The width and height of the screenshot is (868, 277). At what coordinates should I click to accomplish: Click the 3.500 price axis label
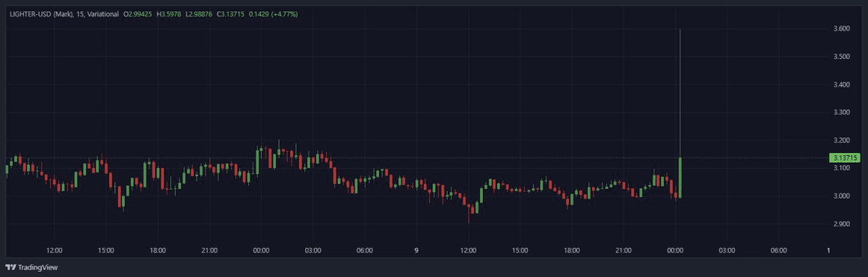[x=841, y=56]
